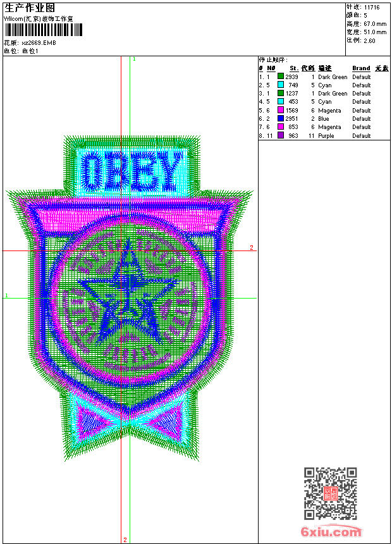This screenshot has width=392, height=544.
Task: Select the file name 'xz2669.EMB'
Action: point(39,42)
